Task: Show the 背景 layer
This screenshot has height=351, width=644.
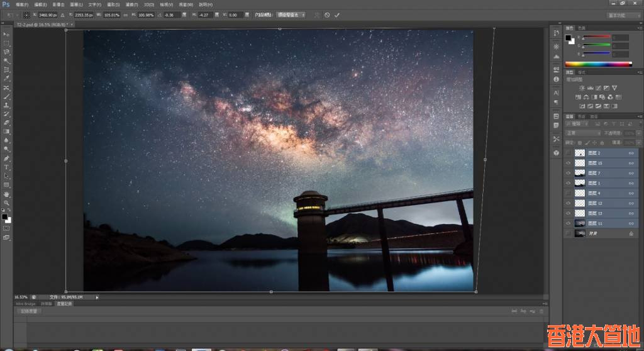Action: [569, 233]
